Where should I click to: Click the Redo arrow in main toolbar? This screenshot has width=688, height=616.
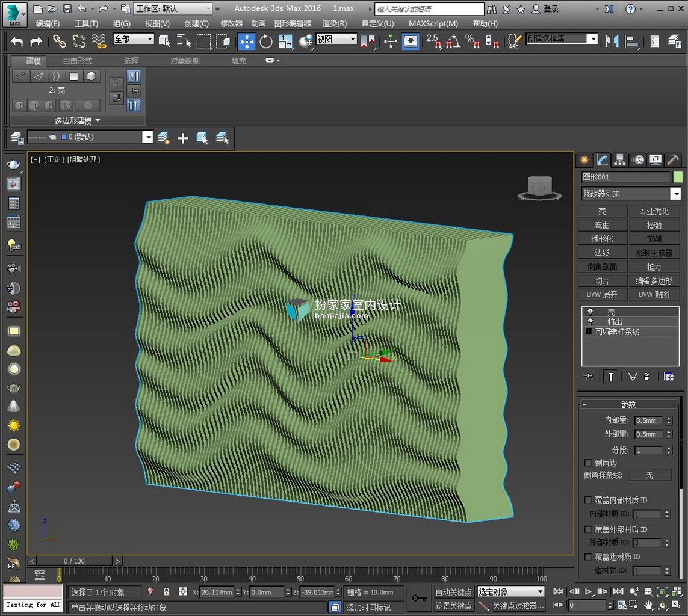(36, 42)
